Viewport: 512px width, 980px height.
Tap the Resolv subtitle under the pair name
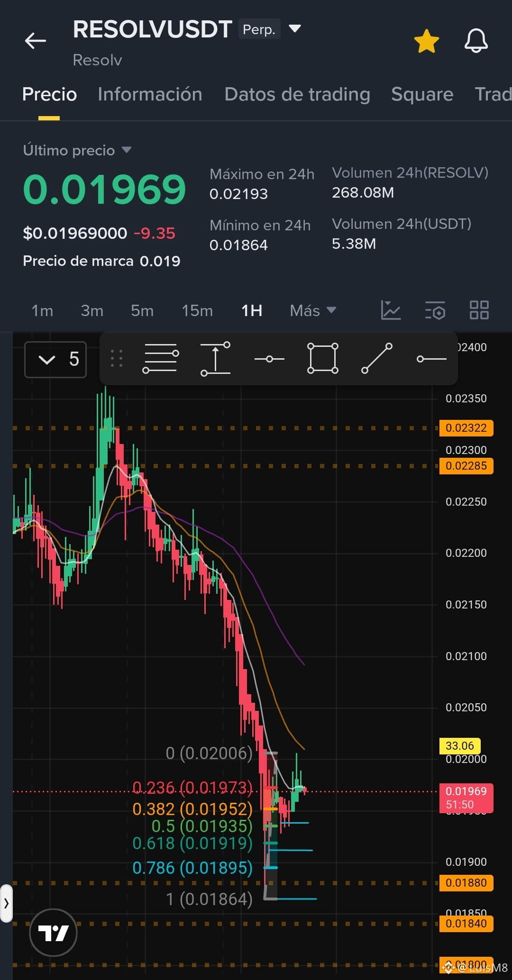point(97,60)
